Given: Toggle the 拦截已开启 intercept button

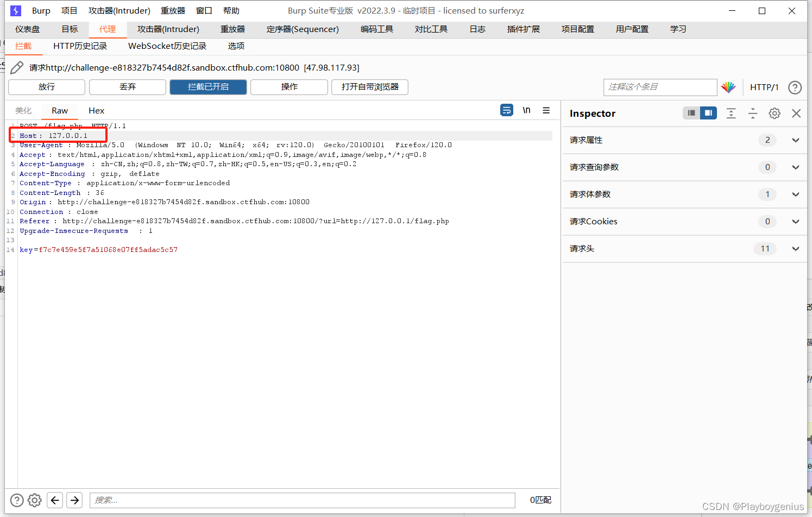Looking at the screenshot, I should point(208,87).
